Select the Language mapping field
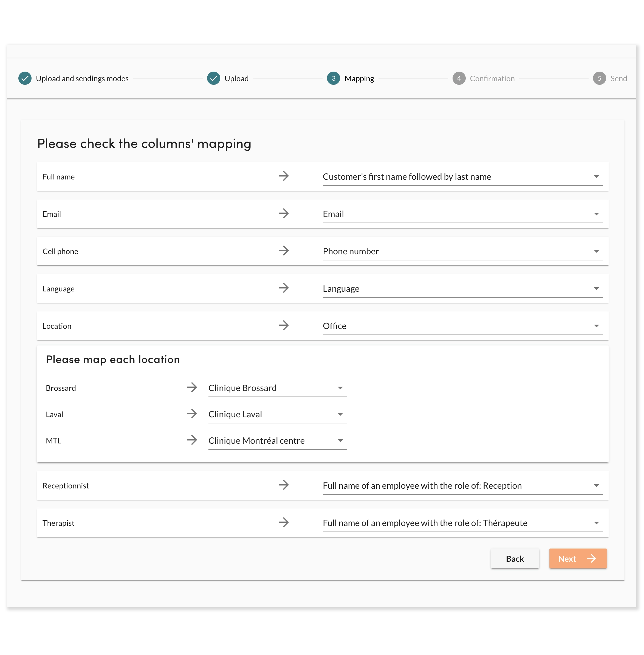Screen dimensions: 644x655 [x=462, y=289]
